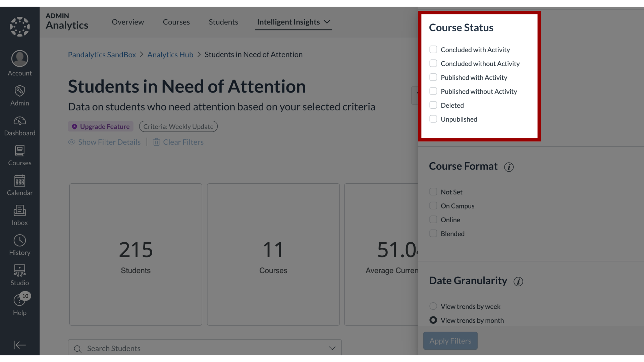Screen dimensions: 644x362
Task: Select View trends by week radio
Action: [433, 306]
